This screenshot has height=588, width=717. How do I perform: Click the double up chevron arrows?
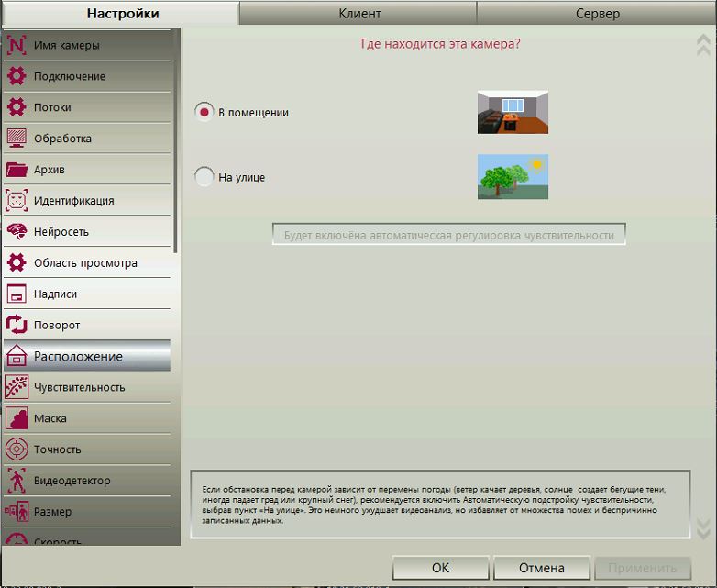(703, 45)
